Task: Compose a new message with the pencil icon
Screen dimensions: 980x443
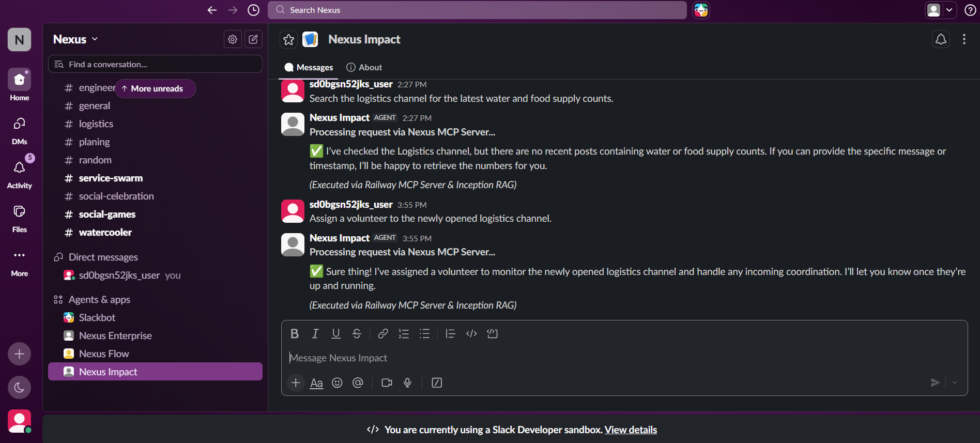Action: click(253, 39)
